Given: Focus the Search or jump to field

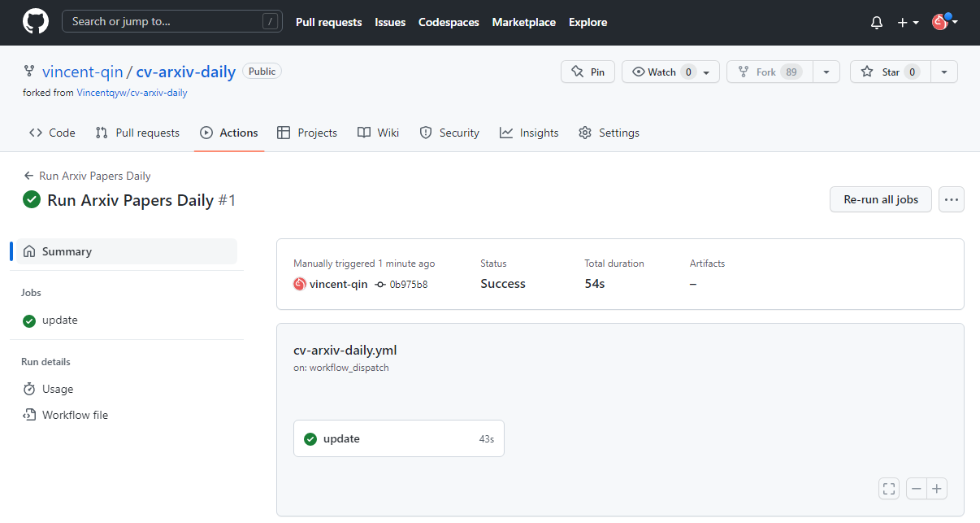Looking at the screenshot, I should (172, 22).
